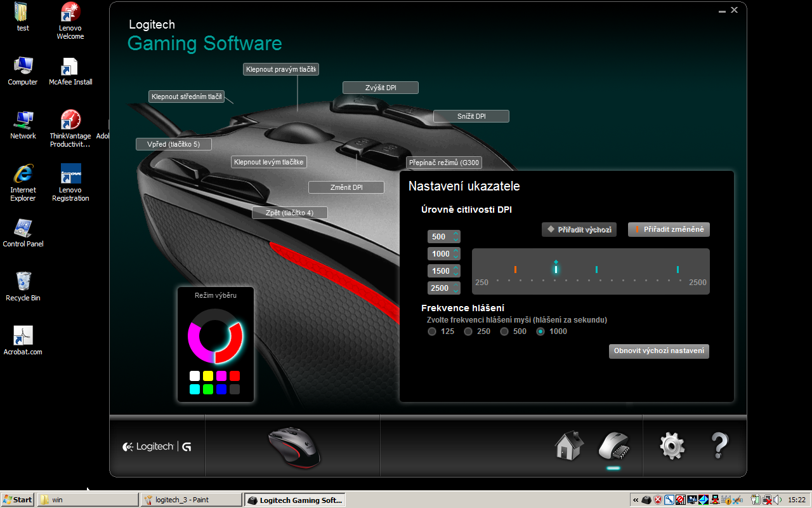Click the disconnected network monitors tray icon
Viewport: 812px width, 508px height.
(x=767, y=500)
